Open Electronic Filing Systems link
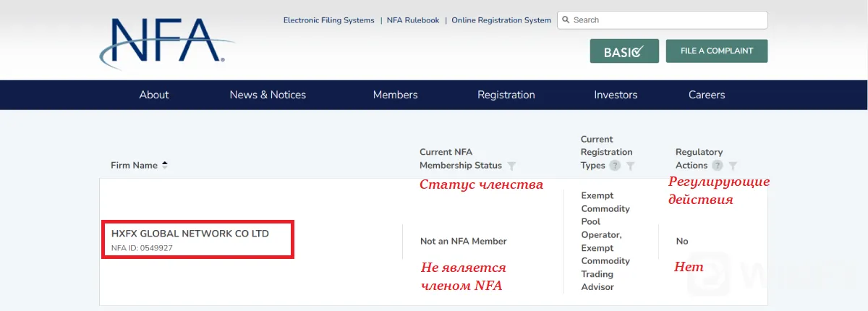Viewport: 868px width, 311px height. point(329,20)
